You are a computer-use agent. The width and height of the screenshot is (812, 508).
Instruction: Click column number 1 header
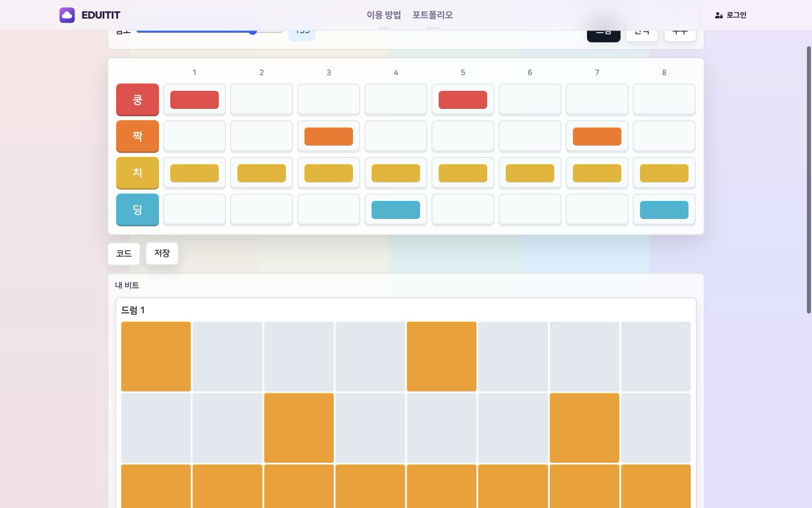click(195, 73)
